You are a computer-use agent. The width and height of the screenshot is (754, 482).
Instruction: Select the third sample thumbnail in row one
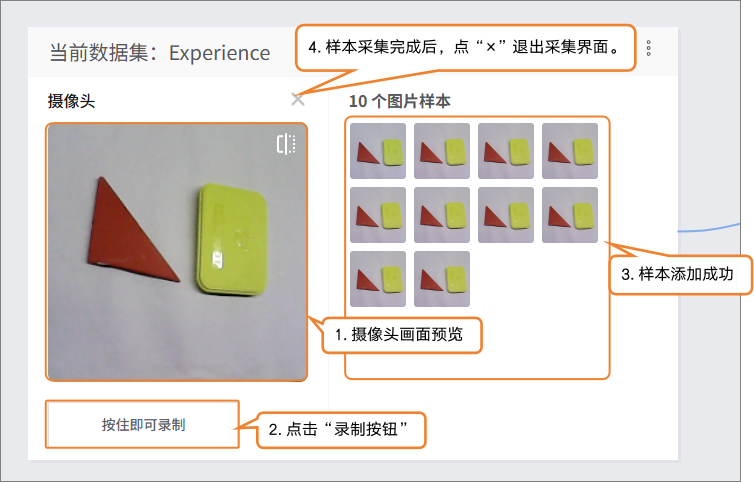point(506,151)
